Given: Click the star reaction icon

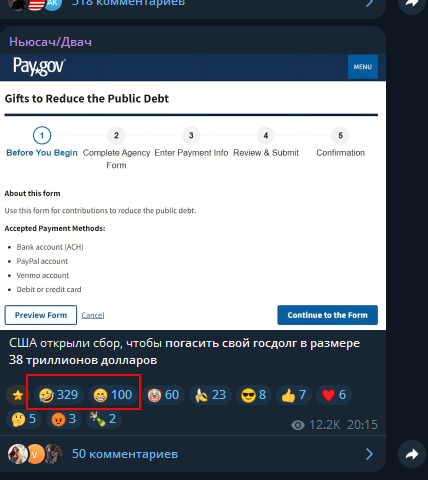Looking at the screenshot, I should (18, 395).
